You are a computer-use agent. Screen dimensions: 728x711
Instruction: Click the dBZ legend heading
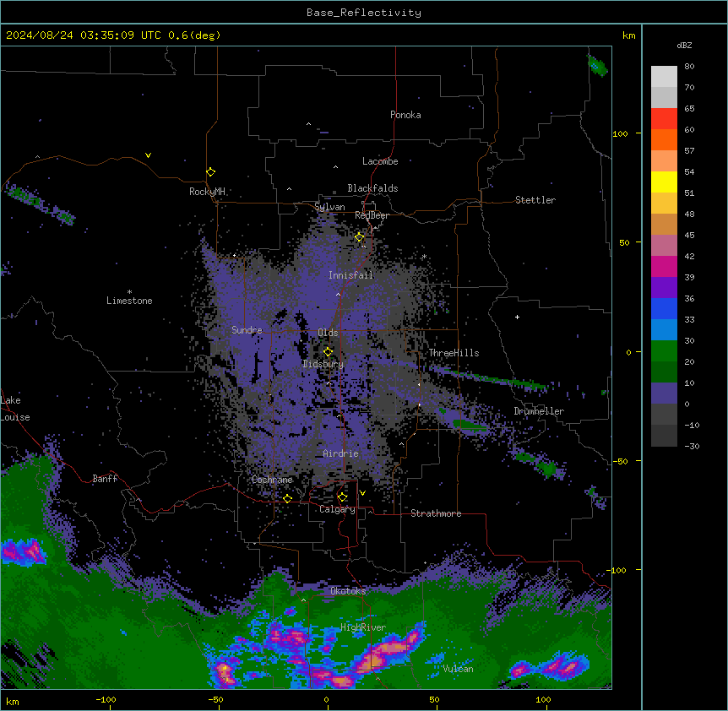coord(684,45)
